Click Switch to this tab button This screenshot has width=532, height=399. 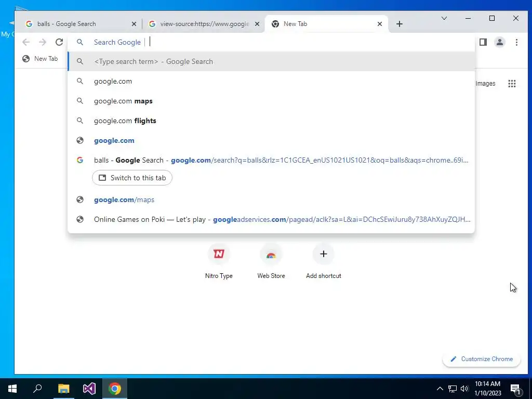[132, 178]
